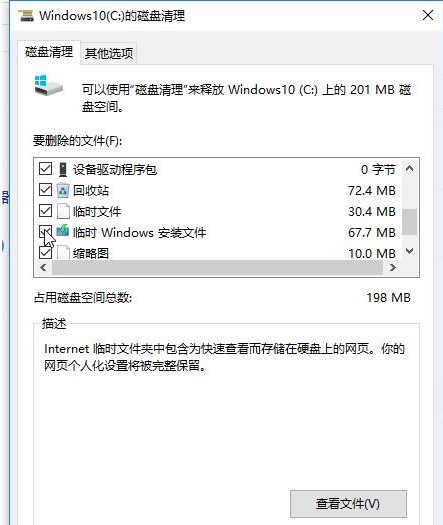Click the list scroll up arrow
This screenshot has height=525, width=443.
(409, 168)
